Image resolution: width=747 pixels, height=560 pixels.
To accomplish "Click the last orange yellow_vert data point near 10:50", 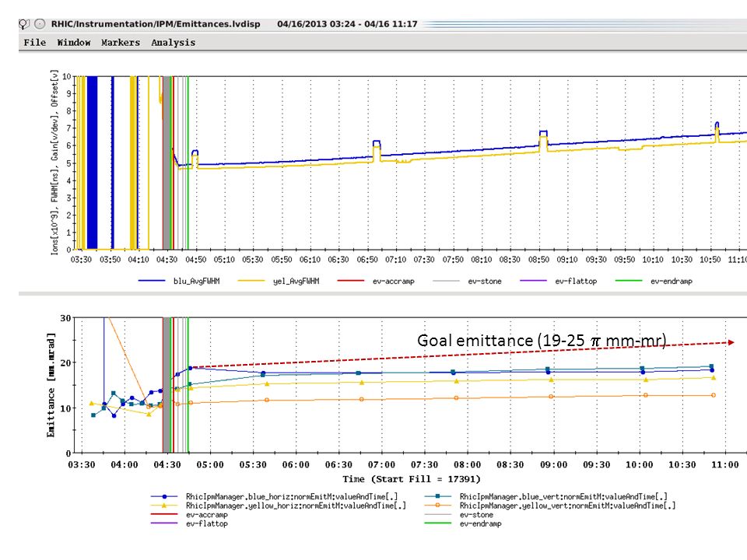I will pyautogui.click(x=714, y=395).
